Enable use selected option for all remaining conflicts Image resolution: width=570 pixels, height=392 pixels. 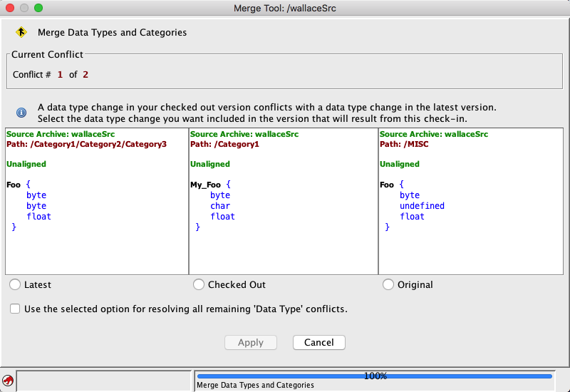pyautogui.click(x=15, y=309)
